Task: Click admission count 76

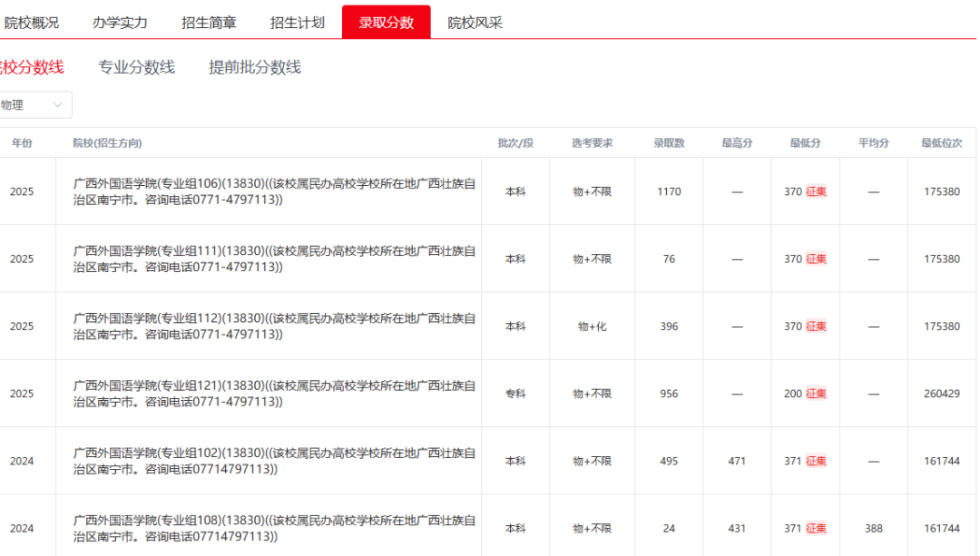Action: (x=669, y=259)
